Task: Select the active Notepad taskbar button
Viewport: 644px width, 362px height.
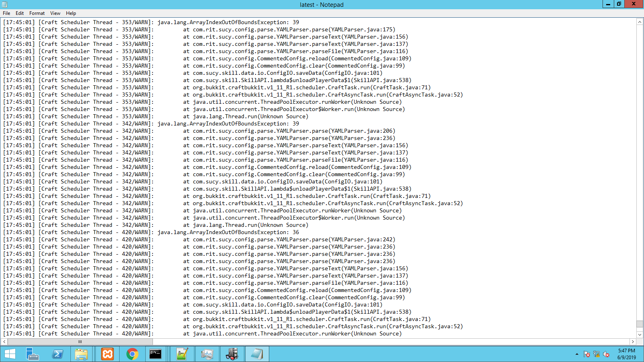Action: (257, 354)
